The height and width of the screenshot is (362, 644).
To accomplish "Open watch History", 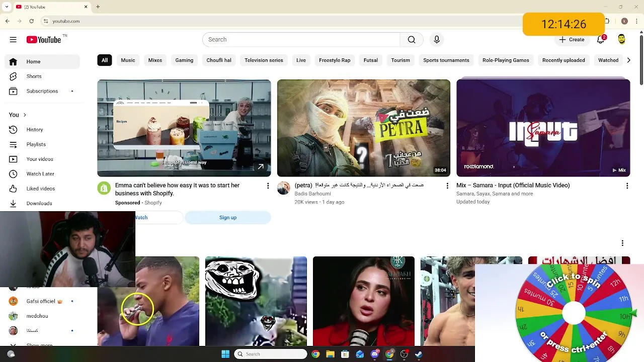I will (x=42, y=130).
